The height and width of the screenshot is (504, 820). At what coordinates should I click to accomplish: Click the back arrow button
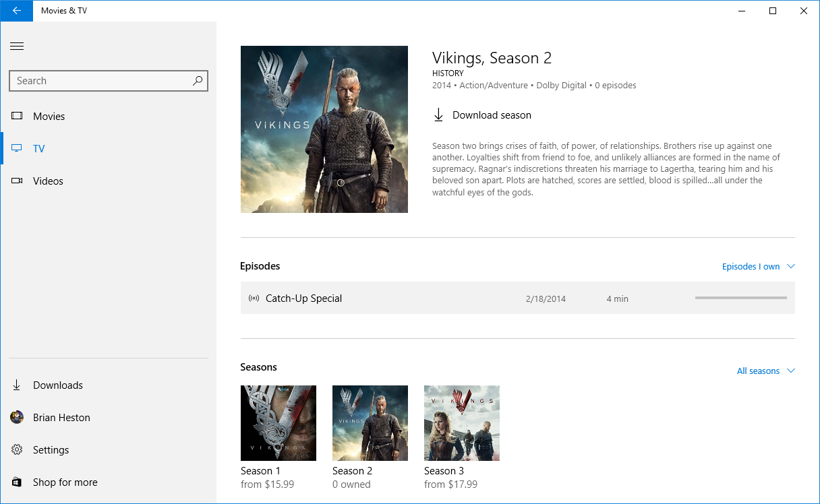(x=17, y=11)
